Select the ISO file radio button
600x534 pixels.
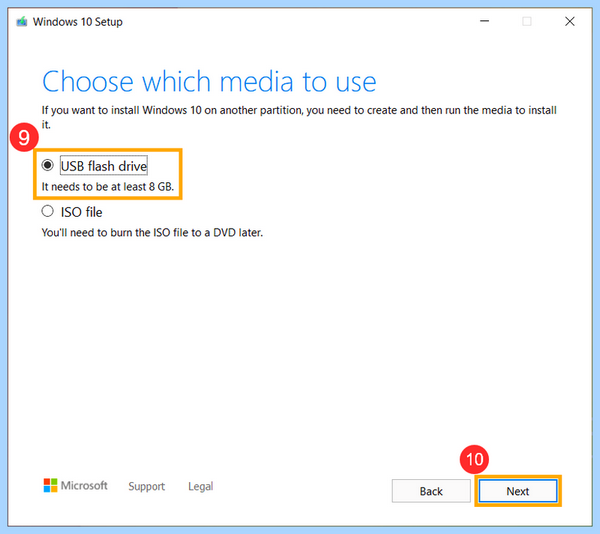[x=47, y=211]
